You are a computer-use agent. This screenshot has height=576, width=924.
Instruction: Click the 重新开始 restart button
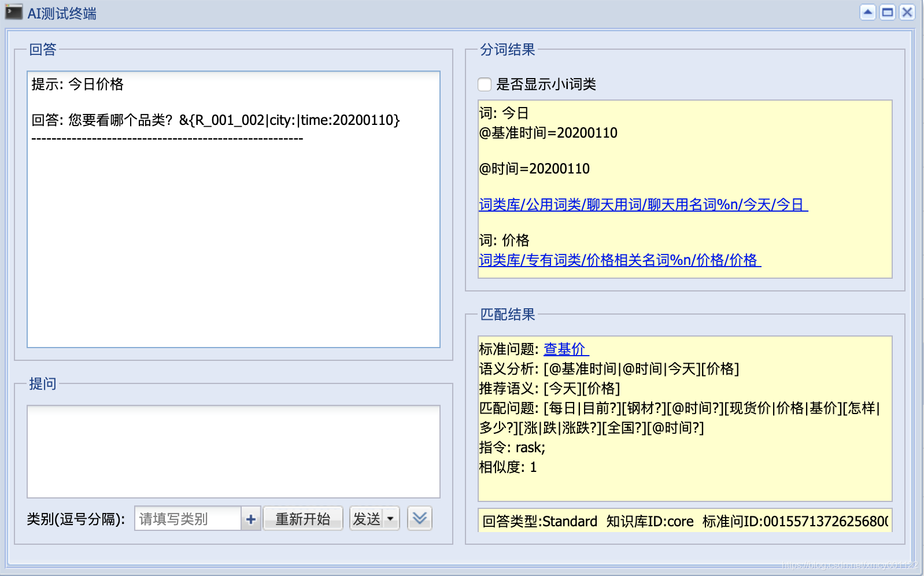303,519
